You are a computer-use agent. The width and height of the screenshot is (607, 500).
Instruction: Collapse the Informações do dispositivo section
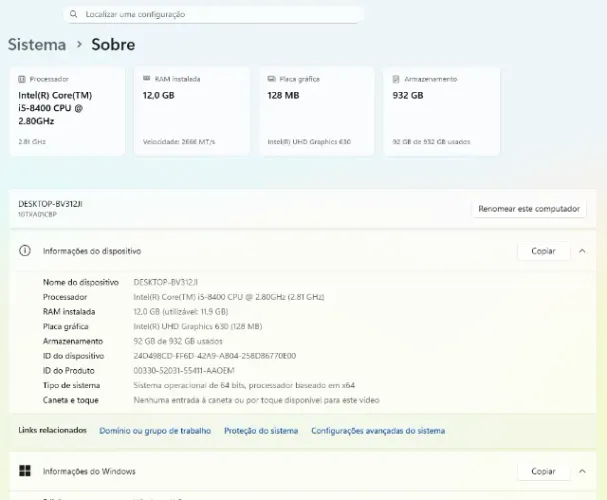(582, 251)
